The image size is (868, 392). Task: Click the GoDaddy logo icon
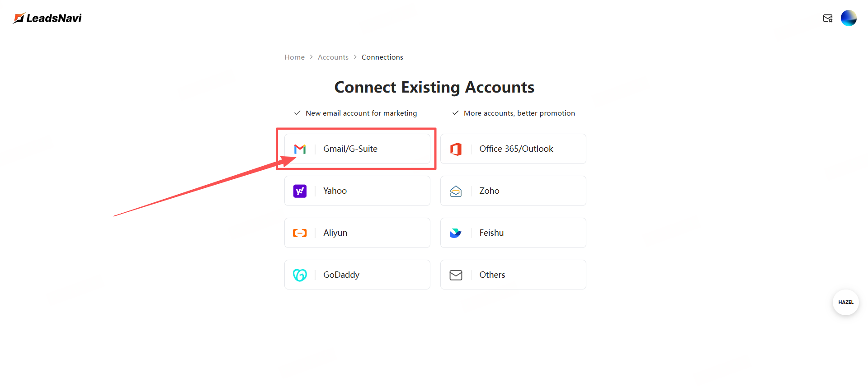(300, 275)
